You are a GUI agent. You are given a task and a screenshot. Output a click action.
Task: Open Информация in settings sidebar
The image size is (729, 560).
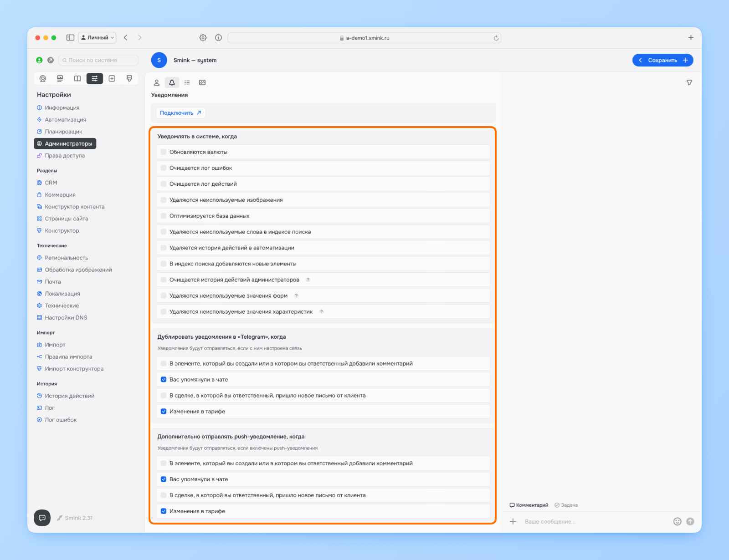62,108
